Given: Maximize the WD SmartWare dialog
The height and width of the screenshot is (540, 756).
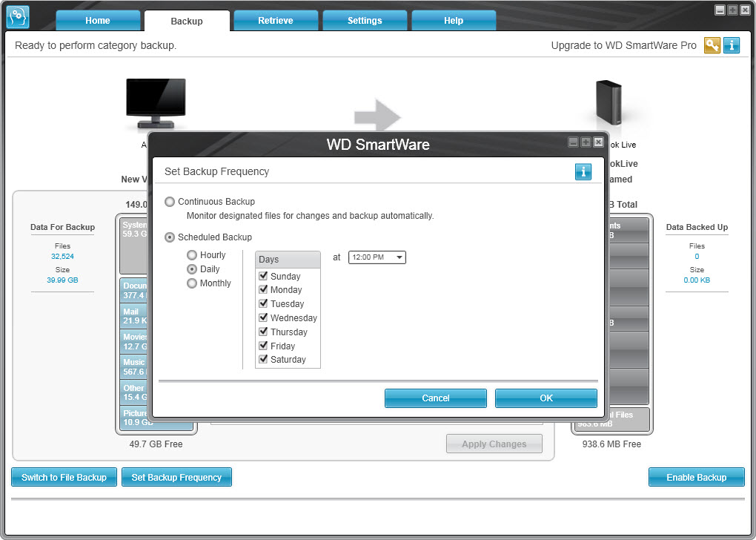Looking at the screenshot, I should [586, 142].
